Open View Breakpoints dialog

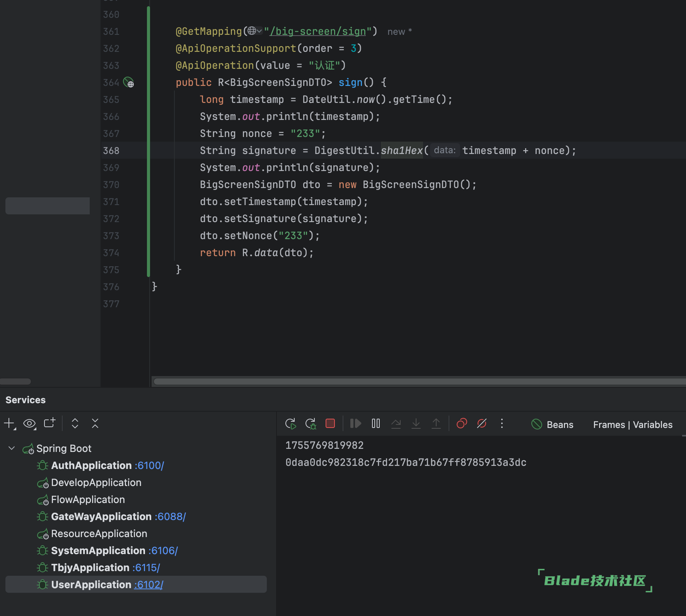pyautogui.click(x=462, y=424)
